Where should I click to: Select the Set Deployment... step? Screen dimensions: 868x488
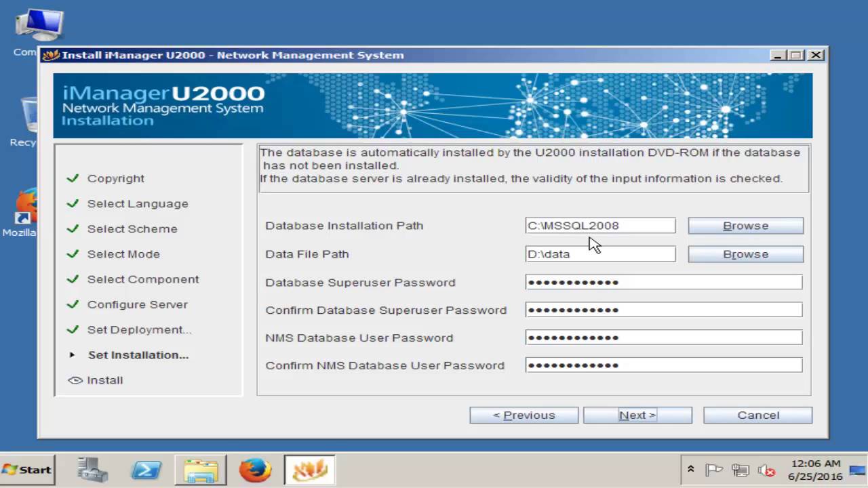tap(139, 329)
